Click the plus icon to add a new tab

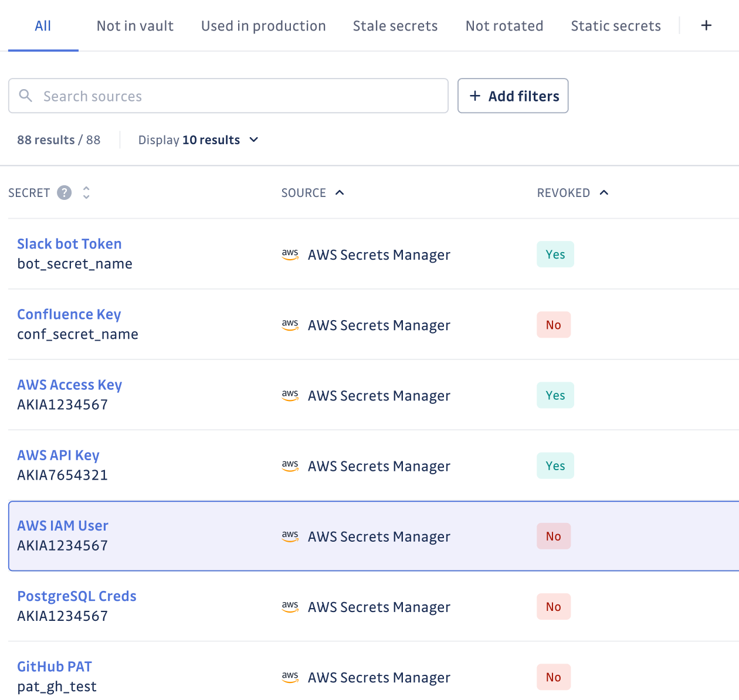pos(706,25)
